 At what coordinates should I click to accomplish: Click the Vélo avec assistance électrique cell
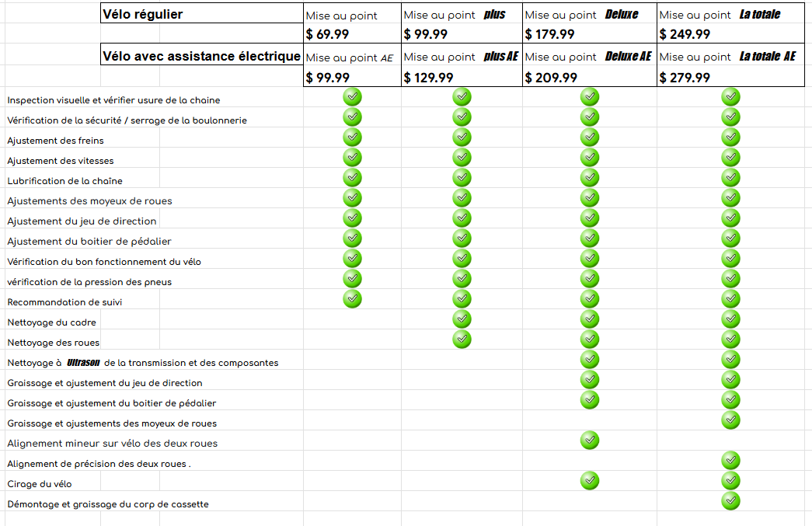point(201,57)
